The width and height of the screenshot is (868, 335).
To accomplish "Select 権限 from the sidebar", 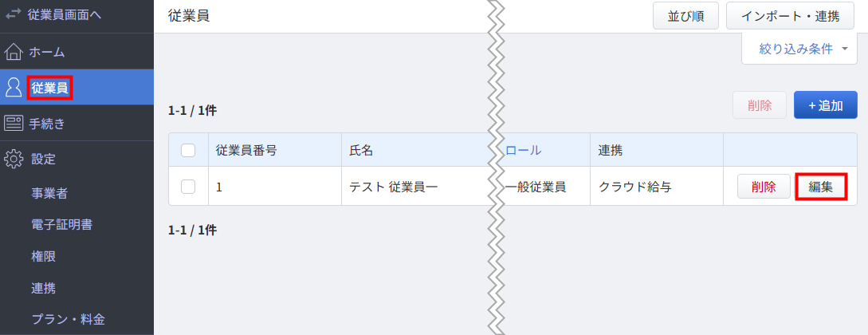I will coord(43,256).
